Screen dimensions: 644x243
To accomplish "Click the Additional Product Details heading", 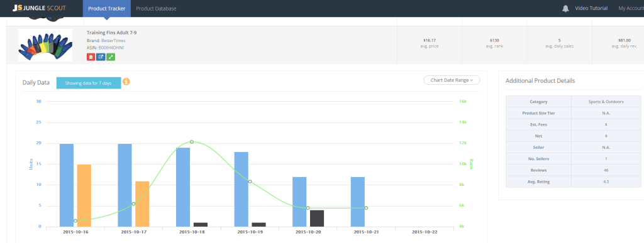I will [x=540, y=81].
